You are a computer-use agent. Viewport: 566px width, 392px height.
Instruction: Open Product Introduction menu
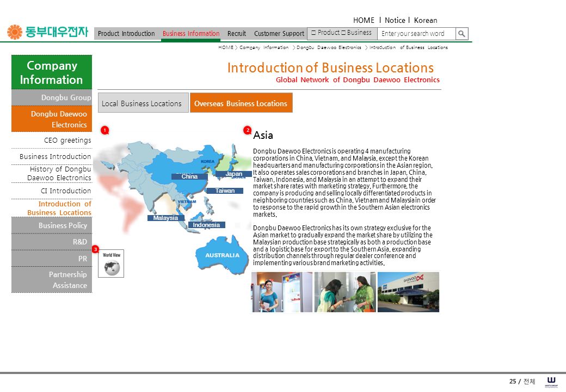point(126,34)
